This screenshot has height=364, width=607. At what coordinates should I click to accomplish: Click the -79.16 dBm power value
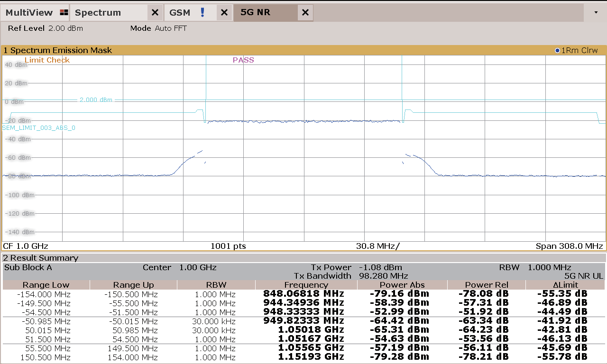tap(399, 293)
